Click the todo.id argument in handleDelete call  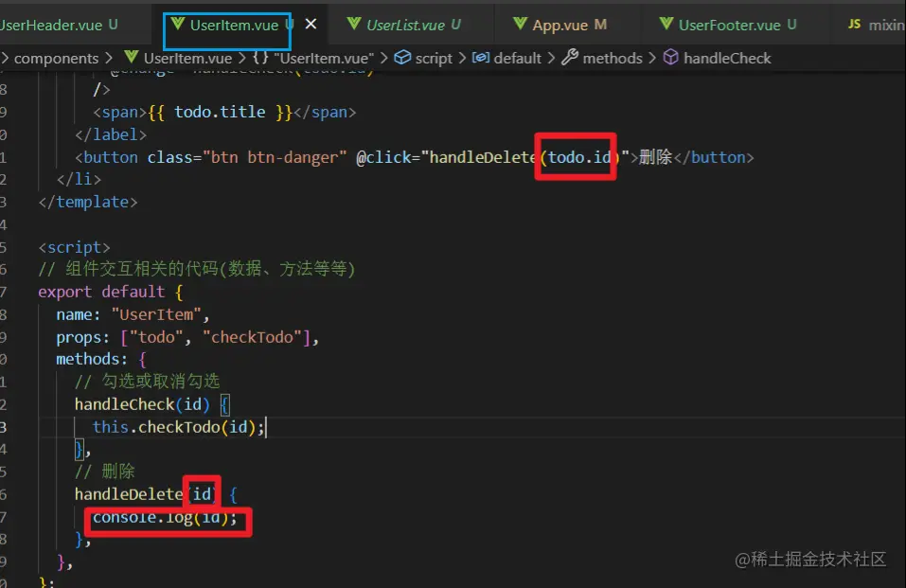579,157
